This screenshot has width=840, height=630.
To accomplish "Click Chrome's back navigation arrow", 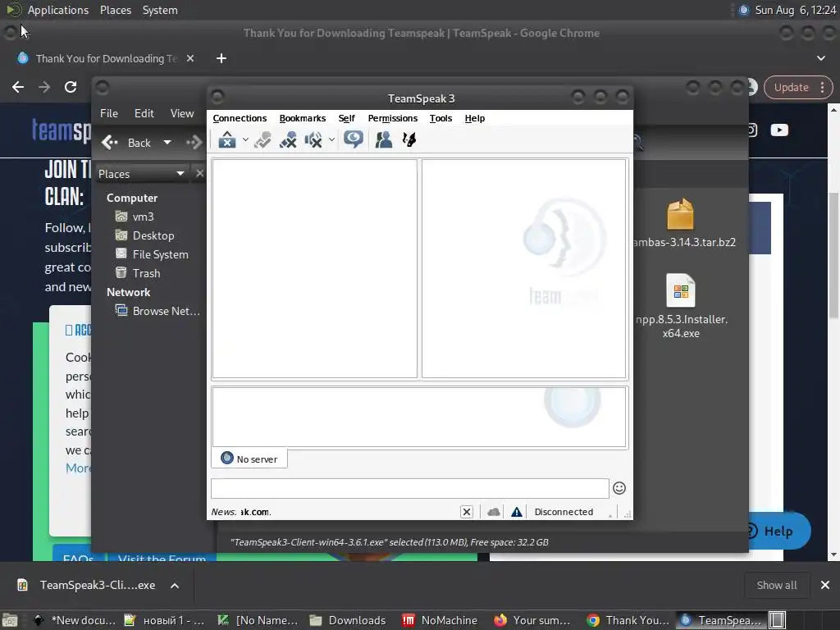I will (18, 87).
